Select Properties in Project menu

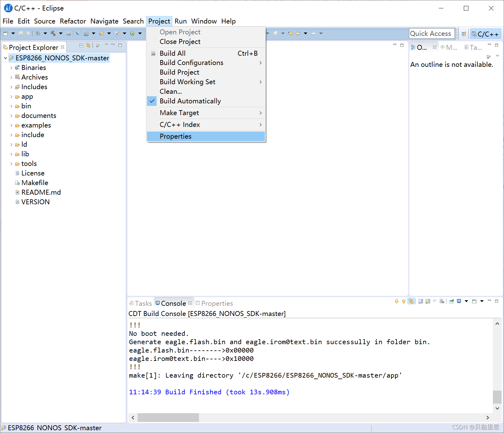[x=206, y=136]
